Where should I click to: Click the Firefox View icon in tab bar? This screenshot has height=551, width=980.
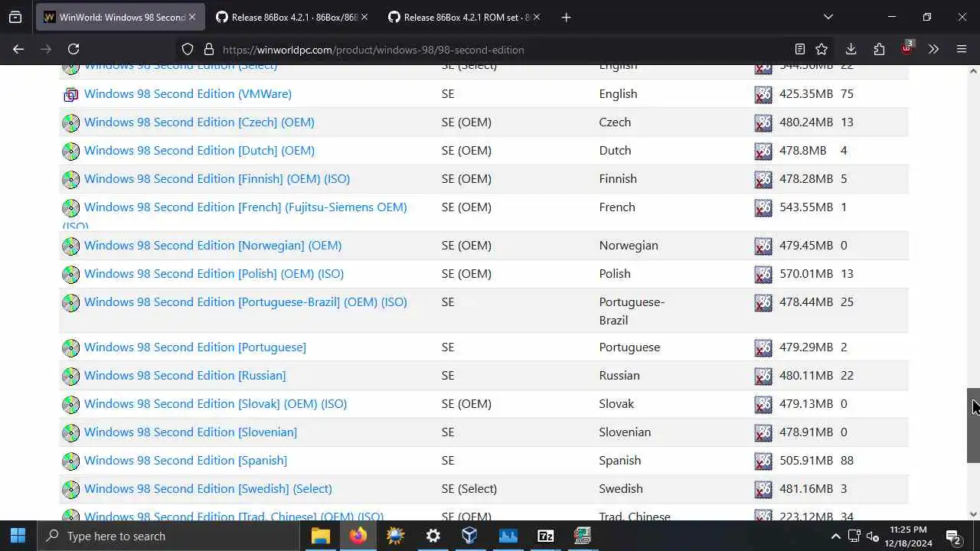[15, 17]
